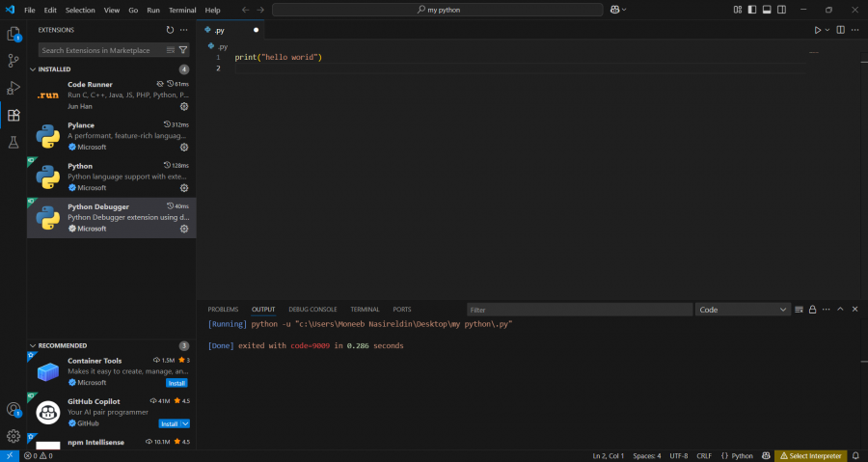Switch to the PROBLEMS panel tab
868x462 pixels.
pos(223,310)
